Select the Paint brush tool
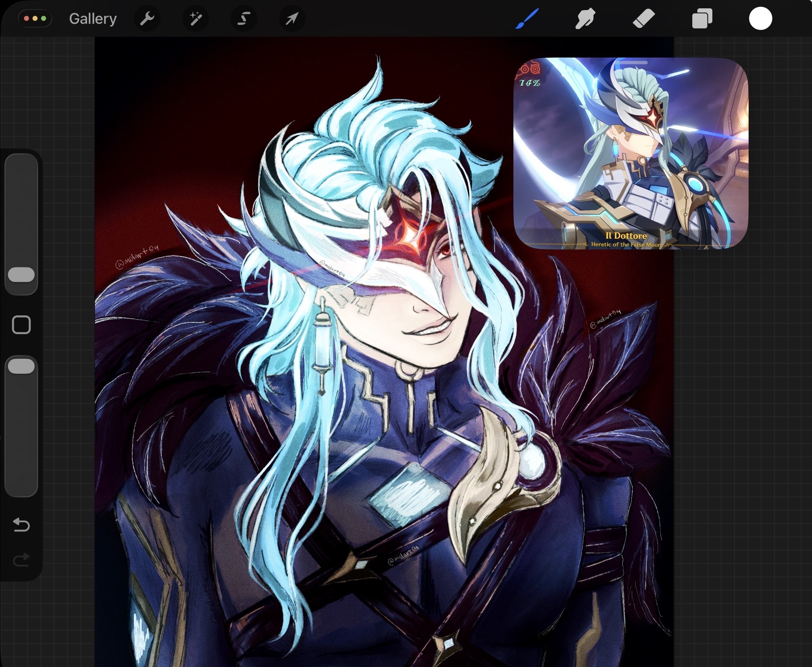 pyautogui.click(x=527, y=19)
